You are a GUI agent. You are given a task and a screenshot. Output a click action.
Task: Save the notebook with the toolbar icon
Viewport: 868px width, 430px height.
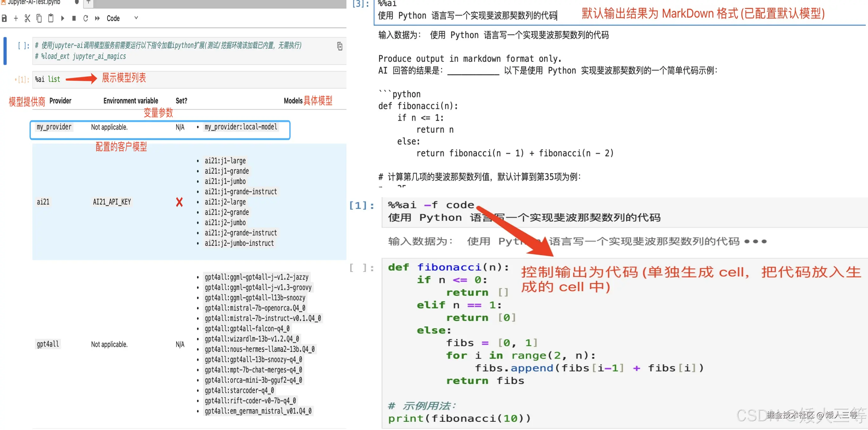tap(4, 18)
